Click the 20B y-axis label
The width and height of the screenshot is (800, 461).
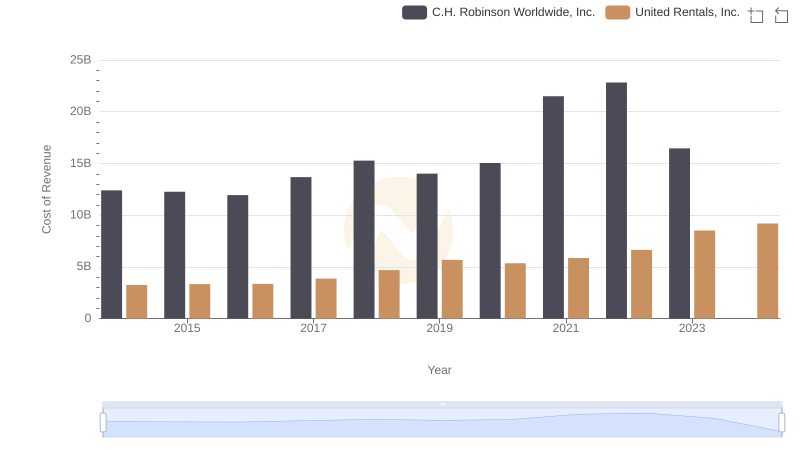pos(81,111)
